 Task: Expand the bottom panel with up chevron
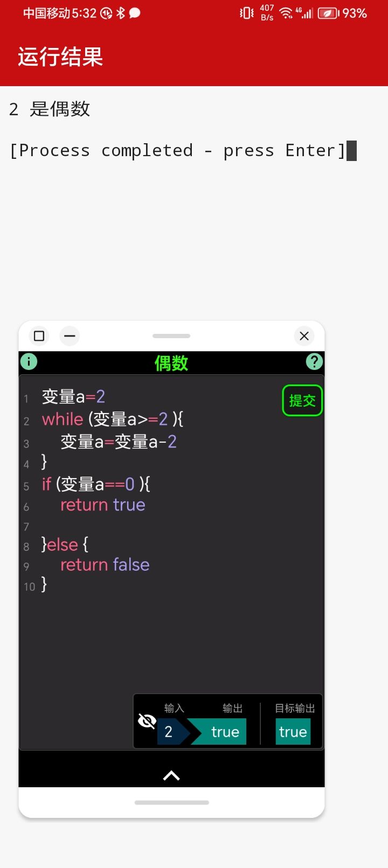(171, 775)
